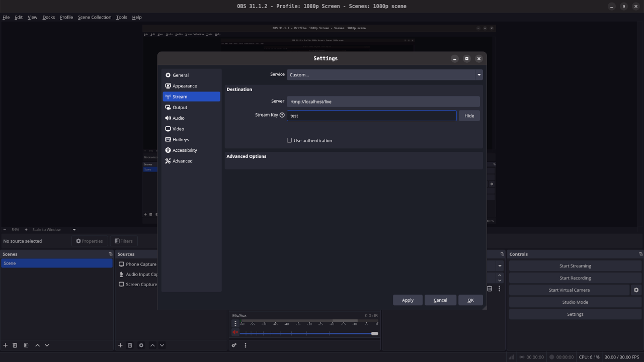Open source properties gear in Sources toolbar
The height and width of the screenshot is (362, 644).
(141, 345)
